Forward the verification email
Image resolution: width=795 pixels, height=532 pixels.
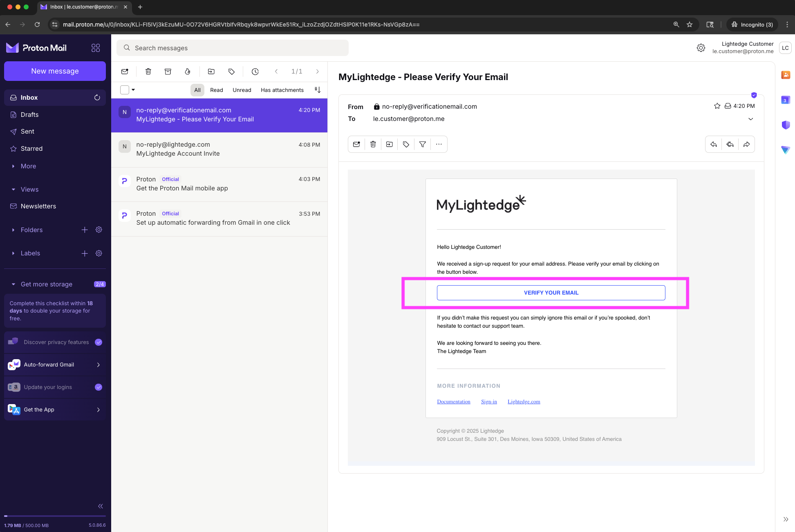tap(746, 144)
